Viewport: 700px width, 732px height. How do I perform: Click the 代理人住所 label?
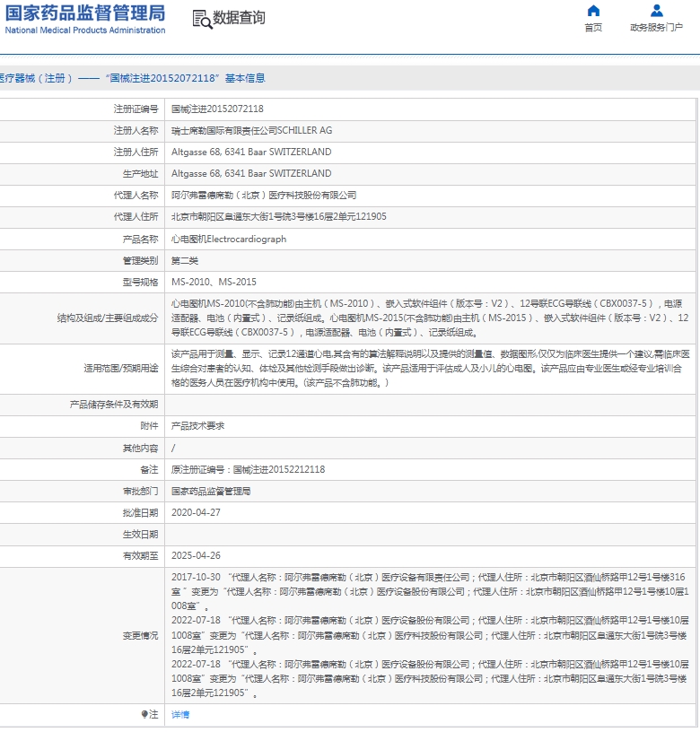(x=136, y=216)
